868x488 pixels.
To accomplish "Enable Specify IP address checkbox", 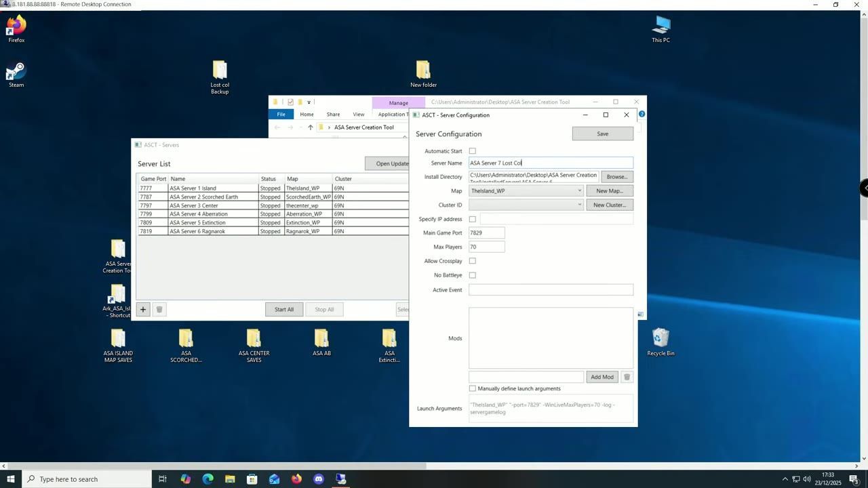I will tap(473, 219).
